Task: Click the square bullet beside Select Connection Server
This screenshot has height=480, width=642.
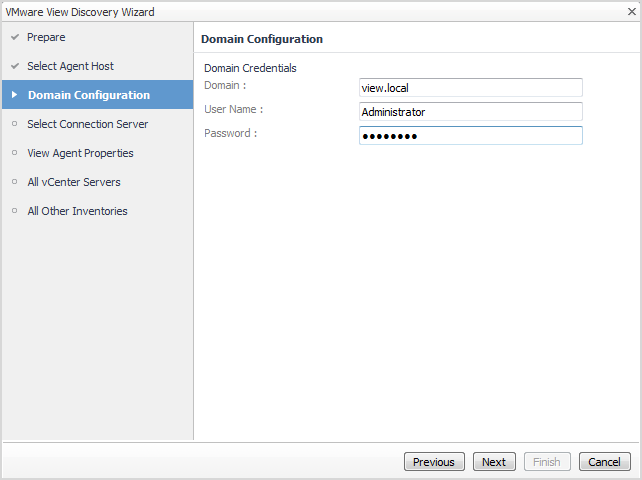Action: tap(14, 124)
